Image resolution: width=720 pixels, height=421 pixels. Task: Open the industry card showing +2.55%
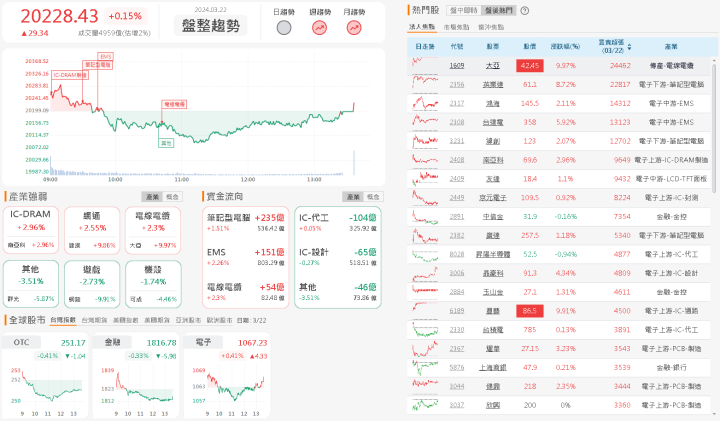click(92, 230)
